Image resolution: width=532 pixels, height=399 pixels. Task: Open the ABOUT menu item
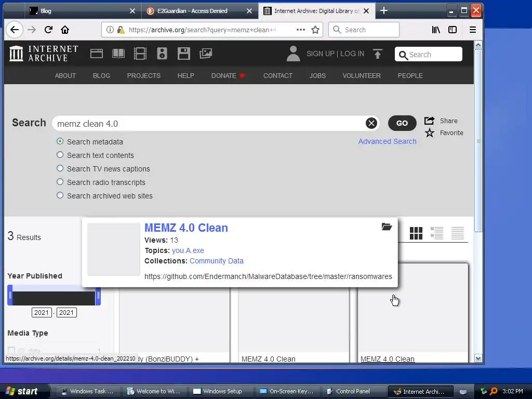click(65, 76)
